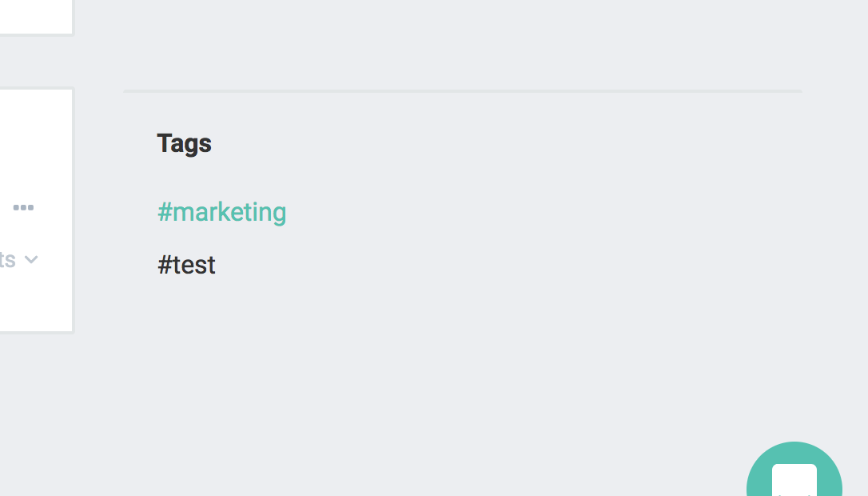This screenshot has height=496, width=868.
Task: Click the word 'marketing' in teal tag
Action: (x=229, y=212)
